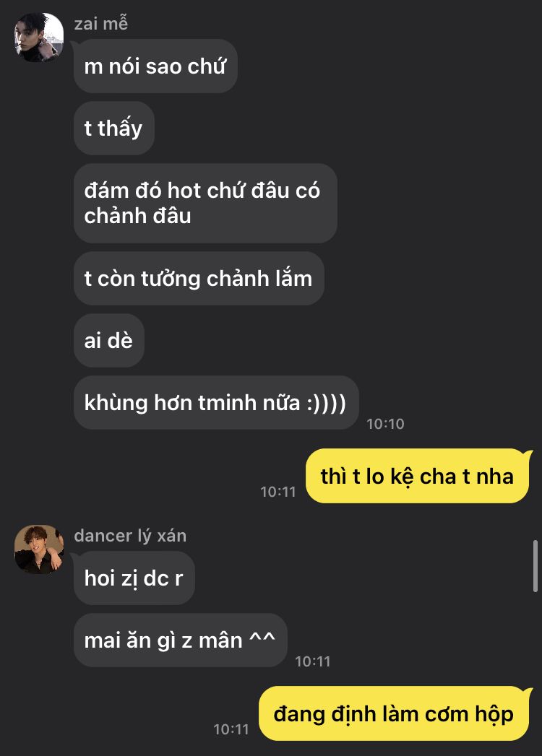Click message 'đám đó hot chứ đâu có chảnh đâu'
Screen dimensions: 542x756
click(205, 203)
